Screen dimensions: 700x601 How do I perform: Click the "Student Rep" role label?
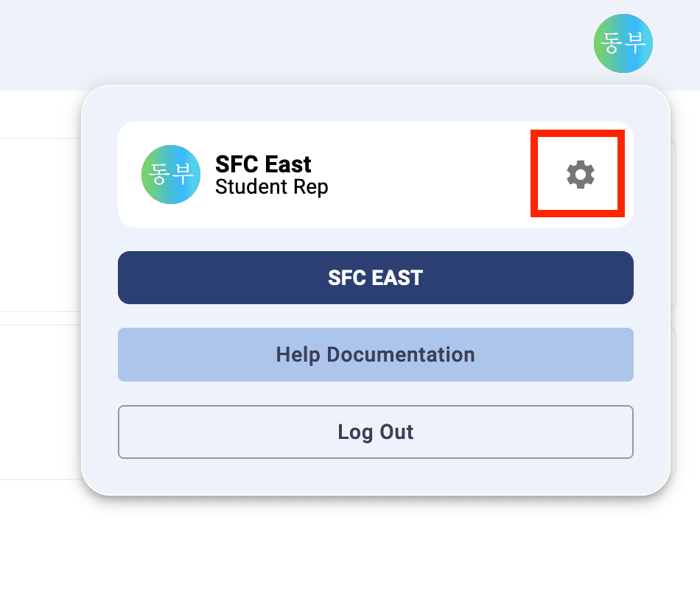pyautogui.click(x=271, y=187)
